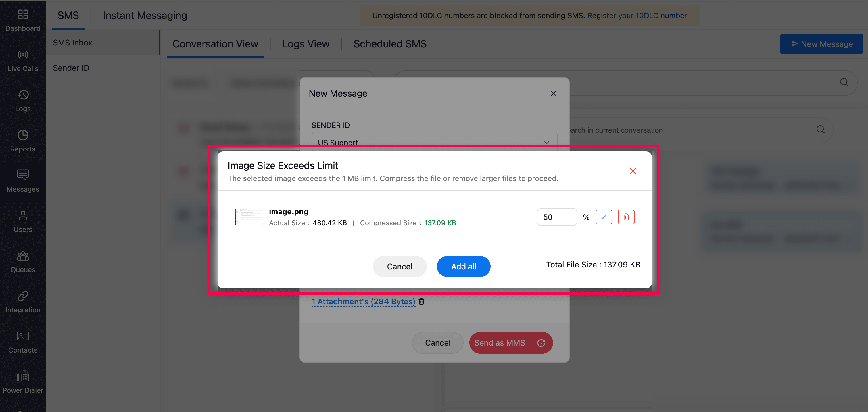The width and height of the screenshot is (868, 412).
Task: Open Reports in the sidebar
Action: [23, 141]
